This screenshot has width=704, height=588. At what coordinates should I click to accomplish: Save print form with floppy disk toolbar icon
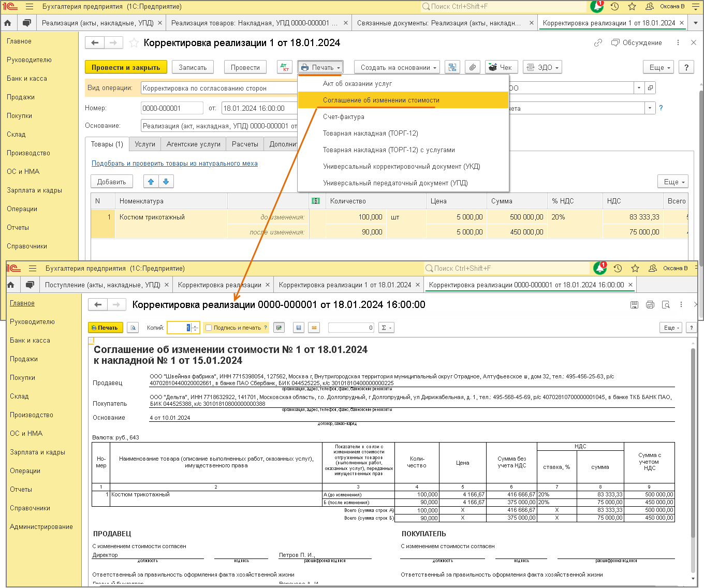pyautogui.click(x=298, y=328)
